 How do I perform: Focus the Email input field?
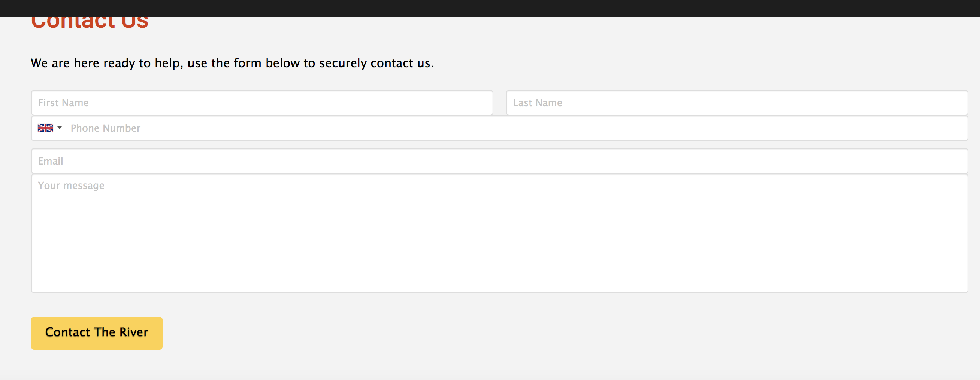(499, 161)
